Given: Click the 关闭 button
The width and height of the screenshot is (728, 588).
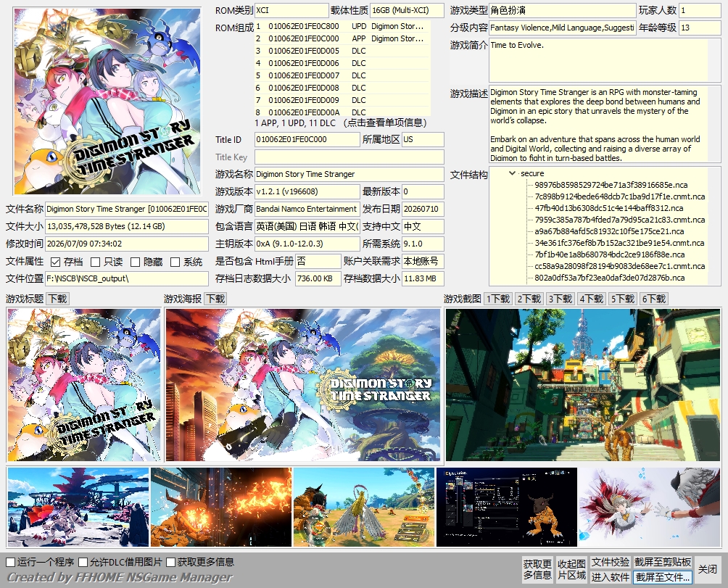Looking at the screenshot, I should [x=708, y=569].
